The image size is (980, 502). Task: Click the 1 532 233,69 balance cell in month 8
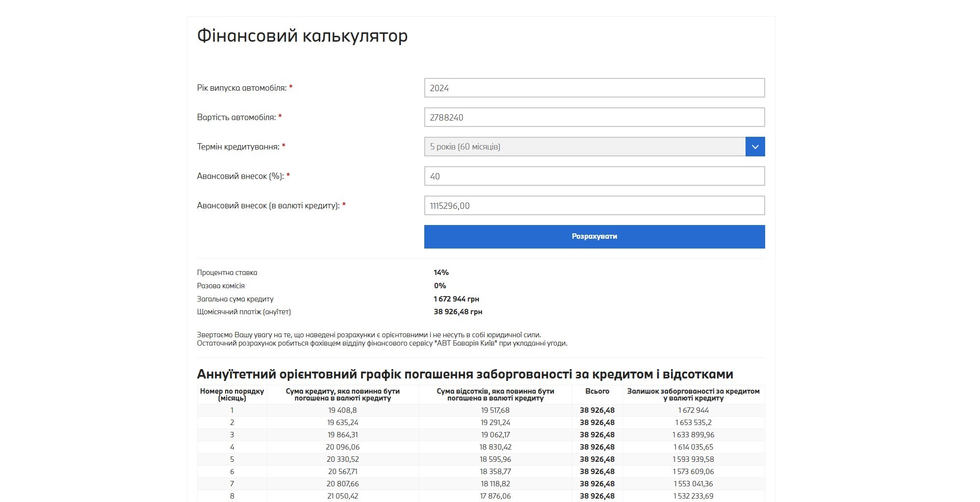coord(693,496)
